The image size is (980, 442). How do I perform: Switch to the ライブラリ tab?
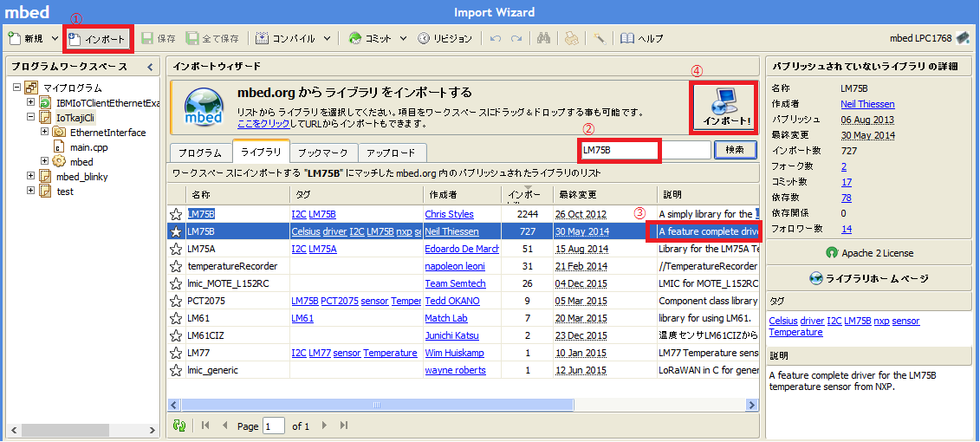pyautogui.click(x=261, y=152)
